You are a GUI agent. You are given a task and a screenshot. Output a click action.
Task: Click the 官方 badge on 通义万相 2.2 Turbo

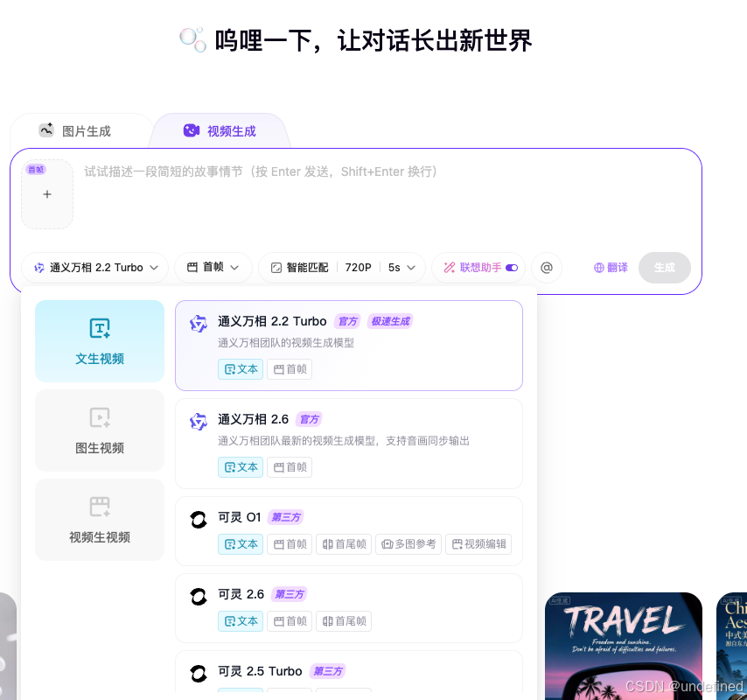tap(348, 322)
